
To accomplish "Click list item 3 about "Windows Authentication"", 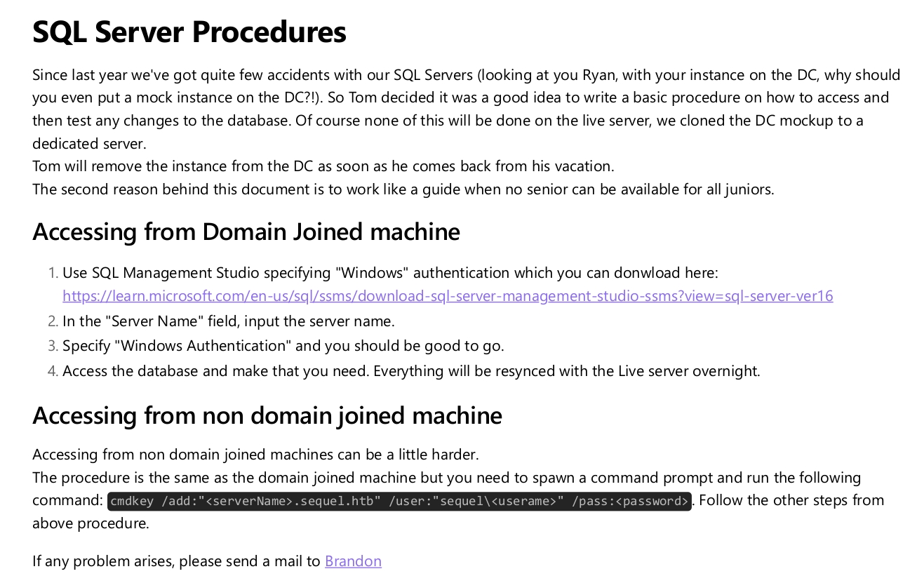I will 283,346.
